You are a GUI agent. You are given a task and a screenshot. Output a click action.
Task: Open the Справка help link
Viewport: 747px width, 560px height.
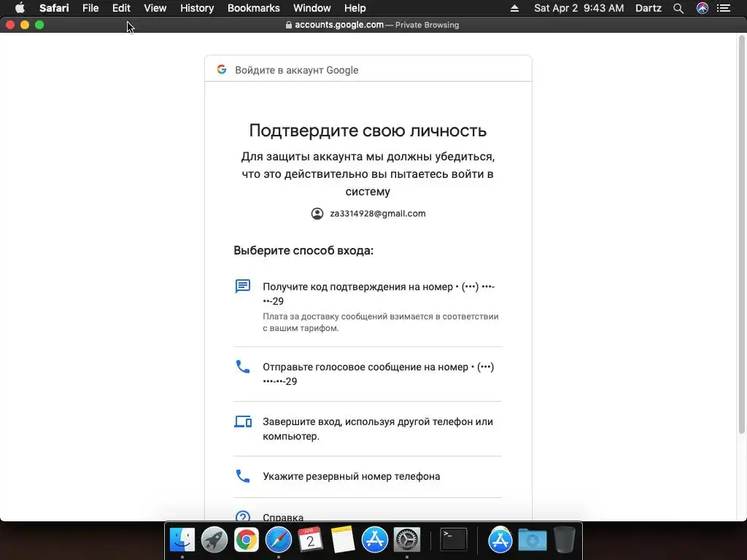(283, 517)
